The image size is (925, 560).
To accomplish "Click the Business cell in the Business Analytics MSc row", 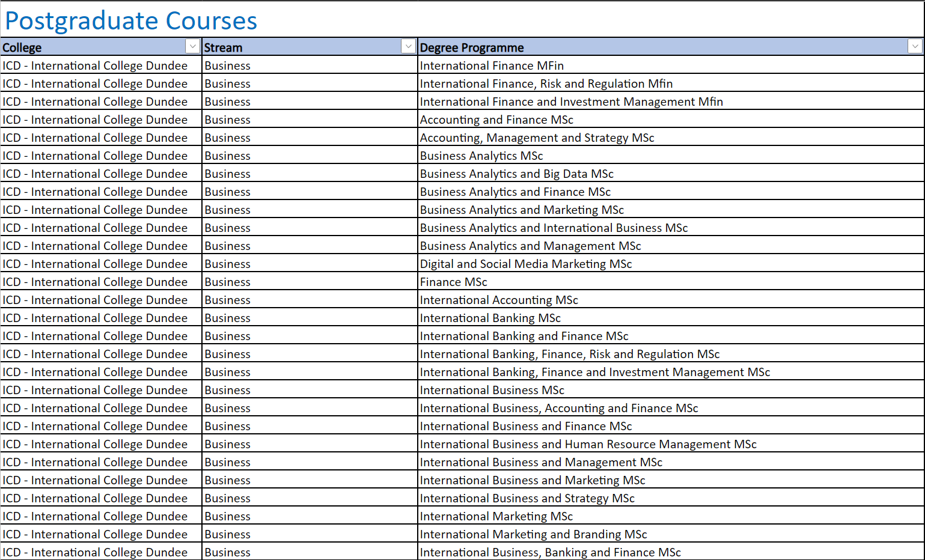I will coord(310,156).
